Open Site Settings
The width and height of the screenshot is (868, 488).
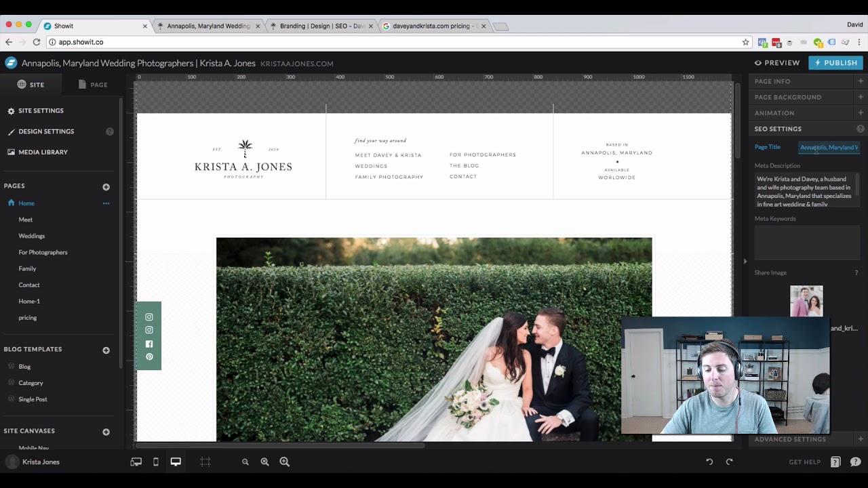coord(35,110)
